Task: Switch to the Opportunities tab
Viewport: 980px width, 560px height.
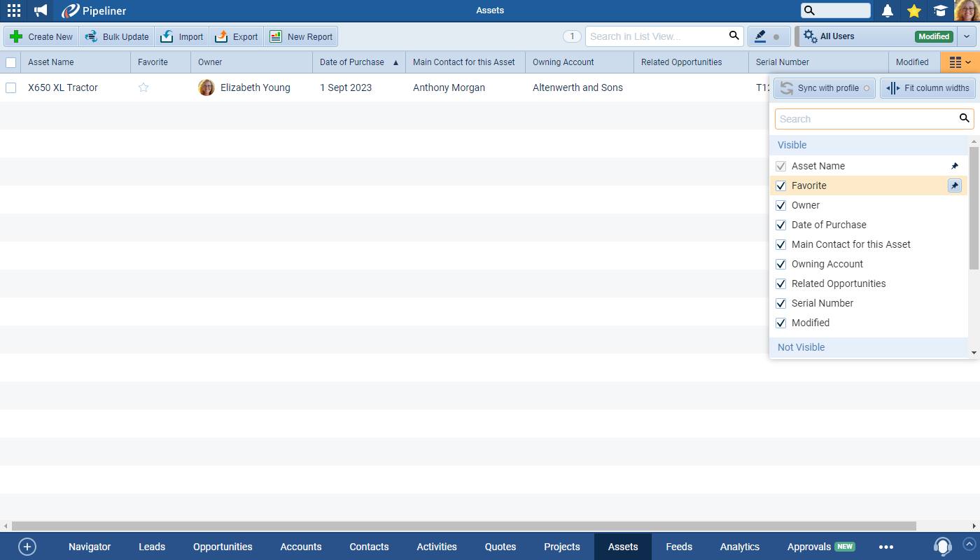Action: pos(223,547)
